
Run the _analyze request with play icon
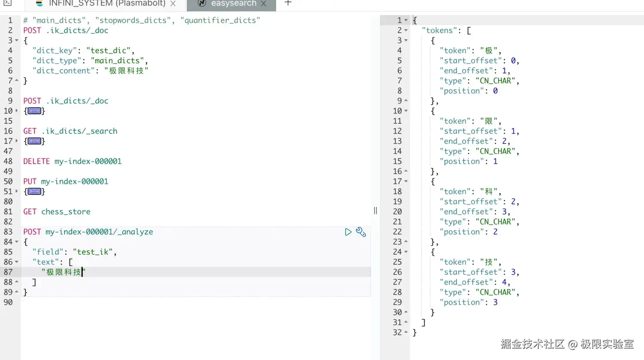(348, 232)
